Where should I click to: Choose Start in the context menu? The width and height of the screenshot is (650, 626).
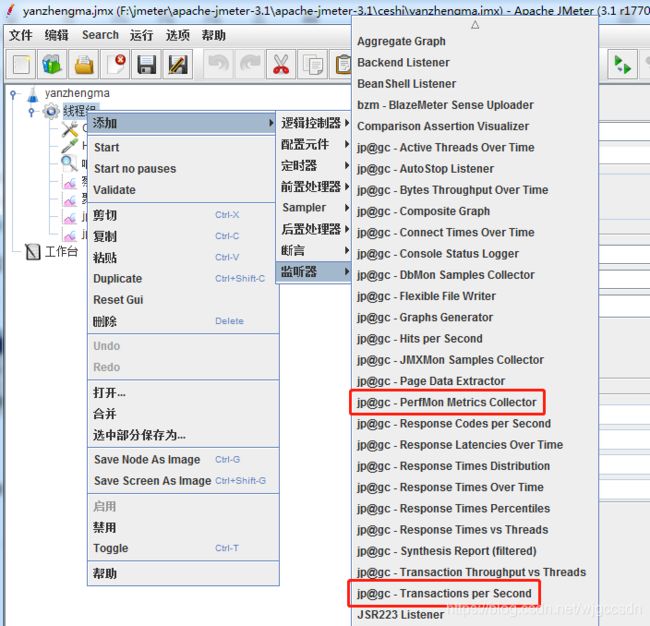coord(182,147)
